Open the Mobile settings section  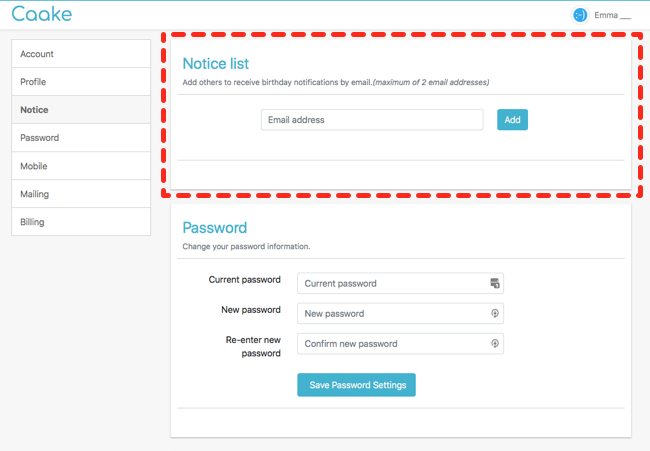click(x=81, y=166)
